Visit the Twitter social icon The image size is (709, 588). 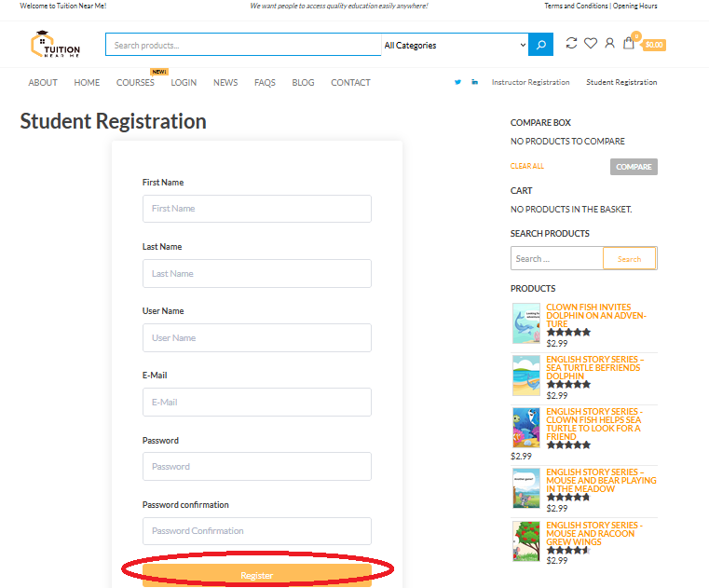point(457,83)
